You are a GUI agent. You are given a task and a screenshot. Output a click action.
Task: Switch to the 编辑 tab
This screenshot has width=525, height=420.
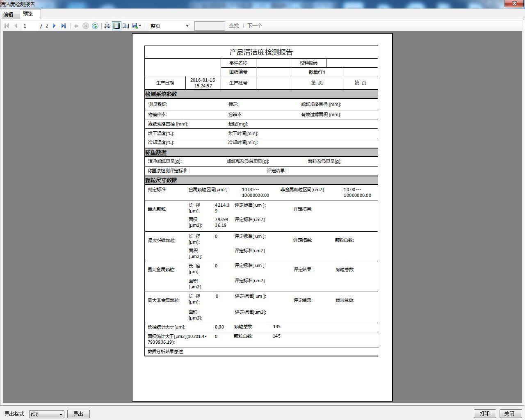[x=8, y=14]
